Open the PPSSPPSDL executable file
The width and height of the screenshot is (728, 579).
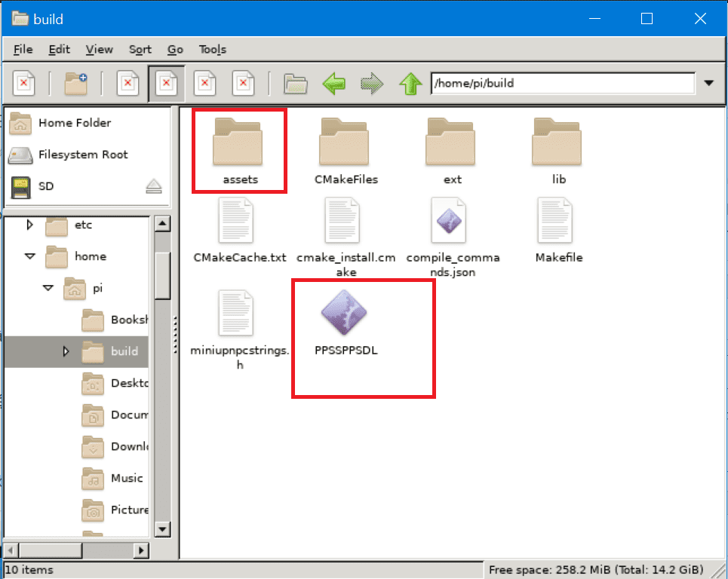pos(346,315)
